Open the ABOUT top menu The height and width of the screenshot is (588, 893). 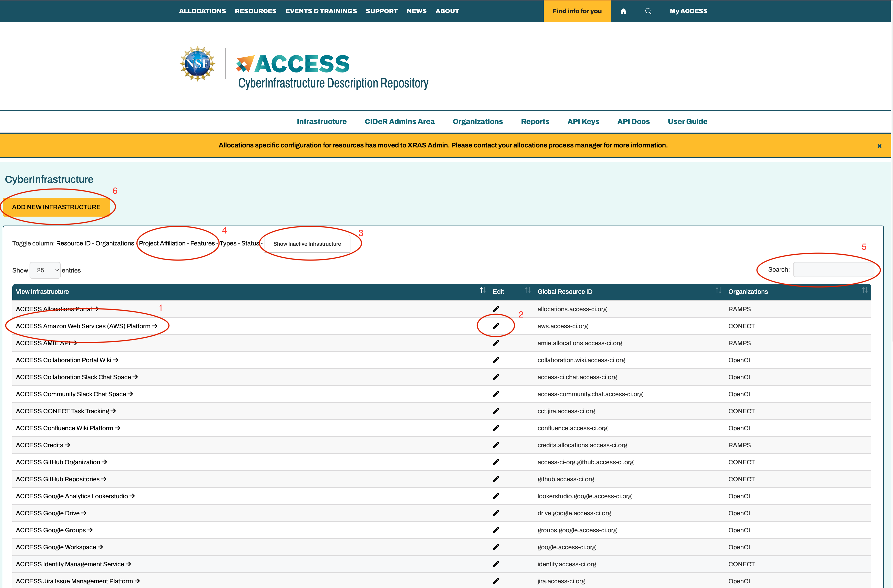(x=447, y=11)
